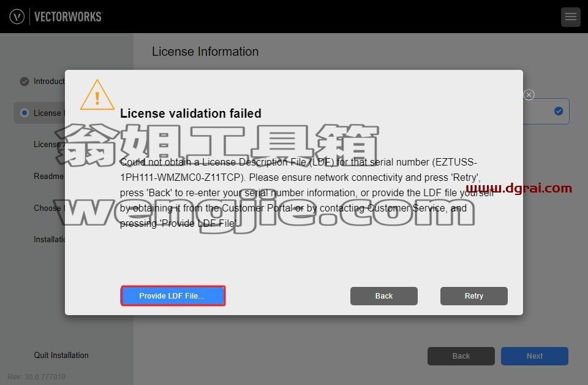This screenshot has width=588, height=385.
Task: Click the yellow warning triangle icon
Action: (97, 95)
